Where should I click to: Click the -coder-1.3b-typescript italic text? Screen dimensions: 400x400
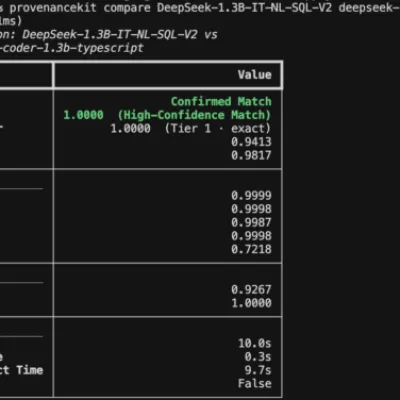72,48
